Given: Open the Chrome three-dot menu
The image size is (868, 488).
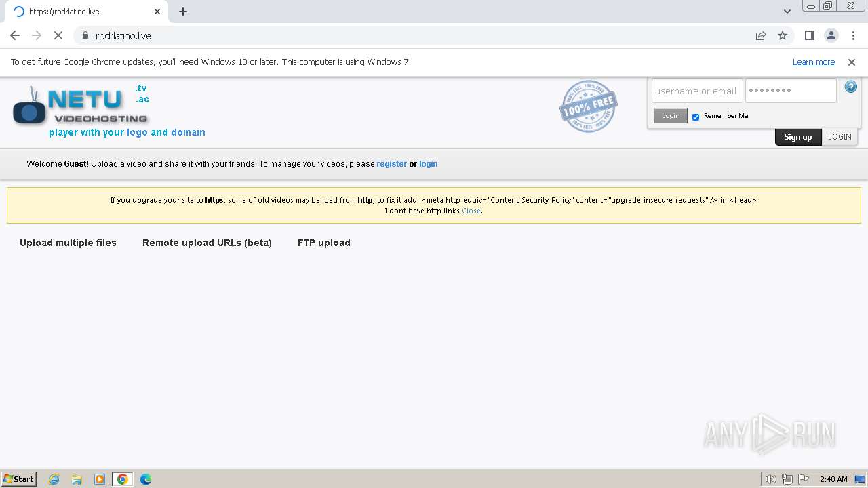Looking at the screenshot, I should point(853,35).
